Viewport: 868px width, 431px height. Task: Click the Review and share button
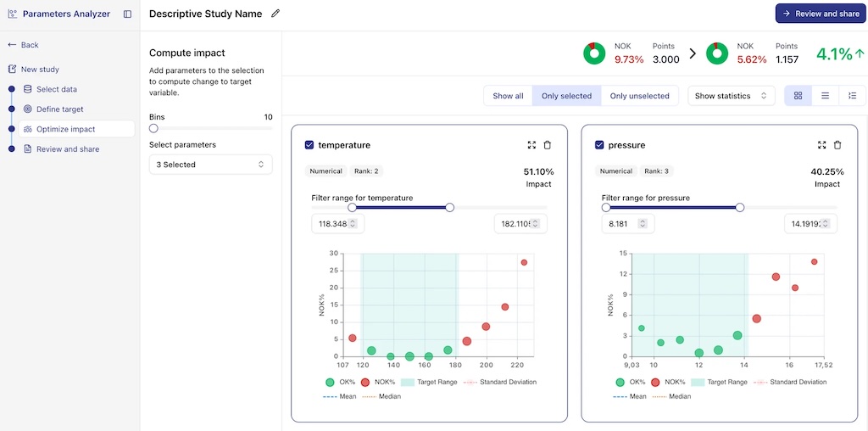820,14
